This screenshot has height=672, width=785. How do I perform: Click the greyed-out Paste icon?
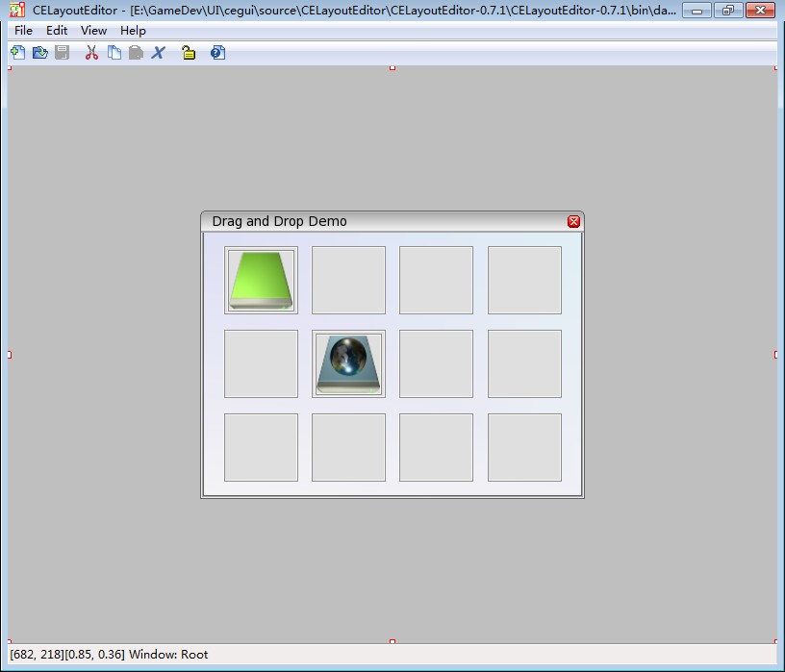click(x=136, y=53)
